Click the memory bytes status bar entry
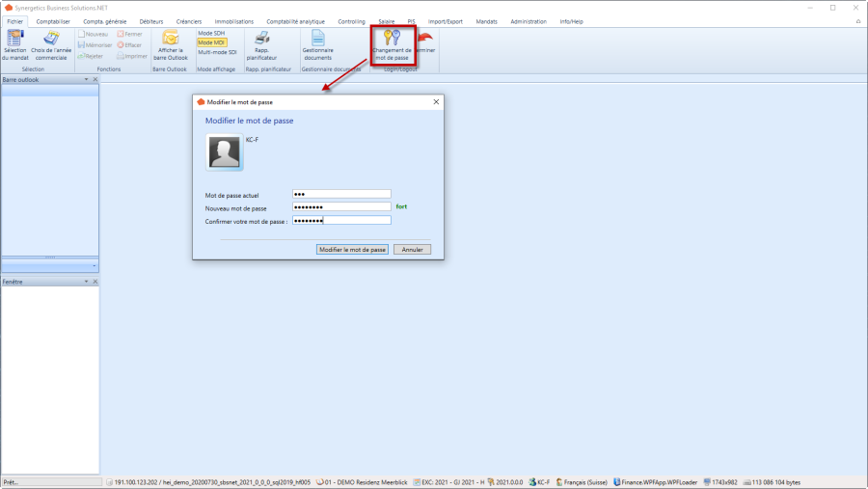The height and width of the screenshot is (489, 868). (772, 482)
